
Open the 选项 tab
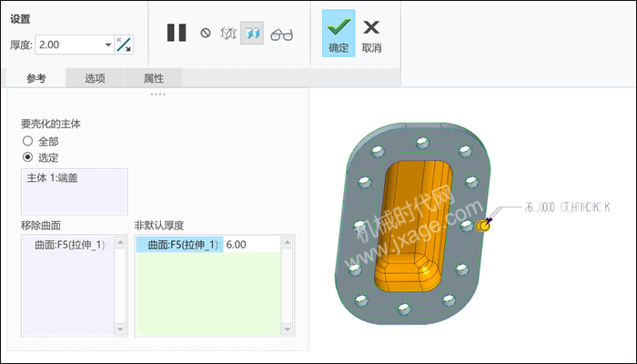tap(95, 78)
